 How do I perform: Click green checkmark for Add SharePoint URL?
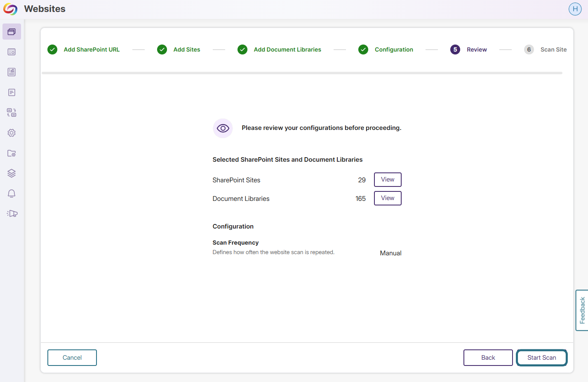tap(52, 50)
